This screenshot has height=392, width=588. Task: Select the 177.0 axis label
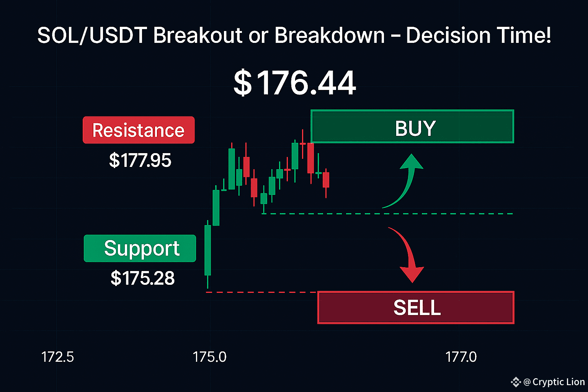(461, 357)
